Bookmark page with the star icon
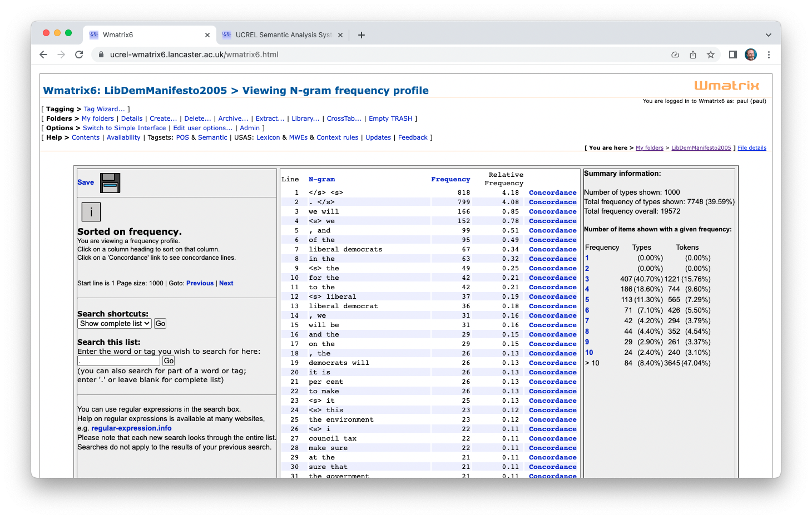This screenshot has width=812, height=519. (711, 55)
